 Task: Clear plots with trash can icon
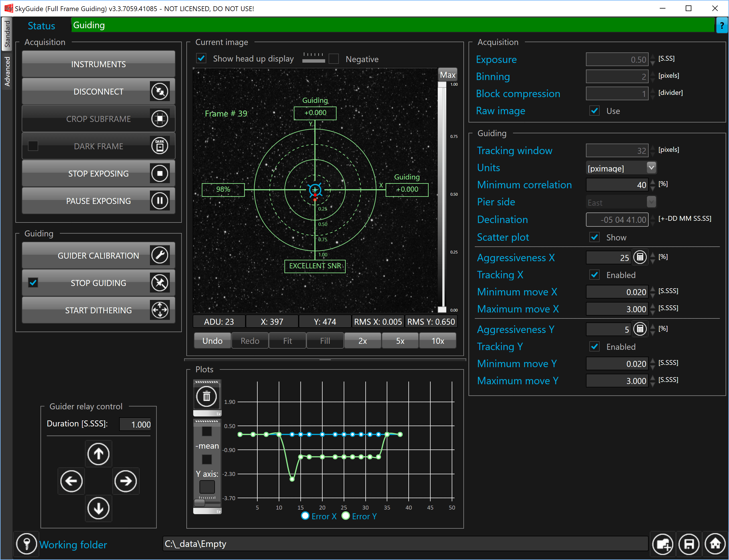coord(206,396)
